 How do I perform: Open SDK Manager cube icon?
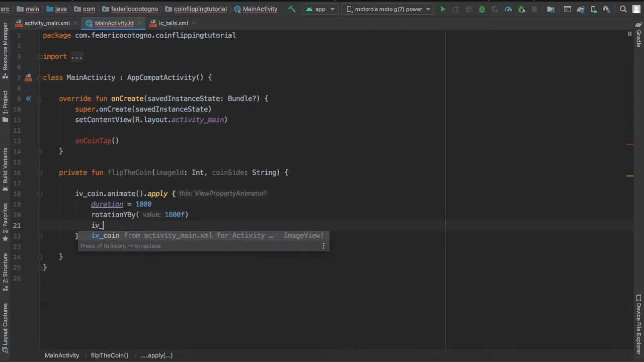point(606,9)
